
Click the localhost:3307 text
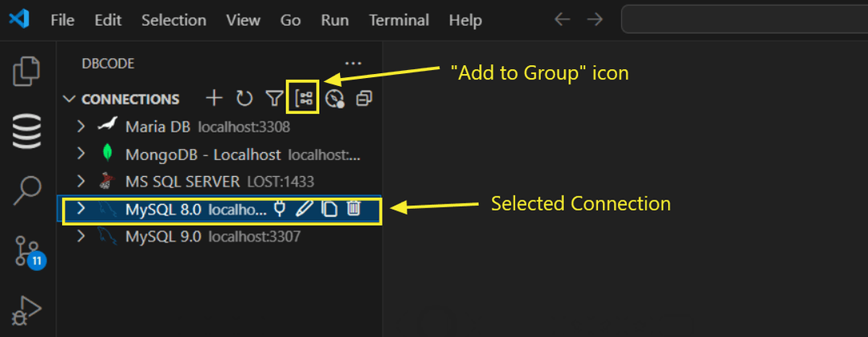click(254, 236)
